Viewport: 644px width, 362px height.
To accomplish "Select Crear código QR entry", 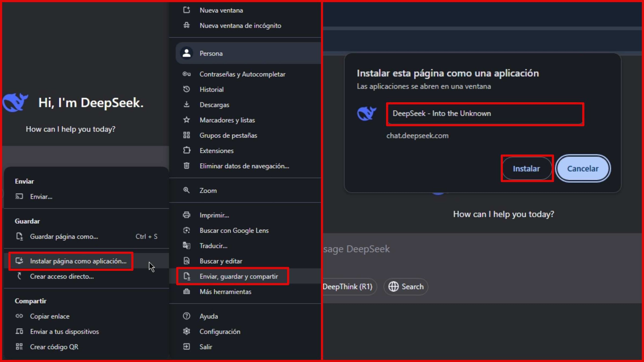I will pos(86,347).
